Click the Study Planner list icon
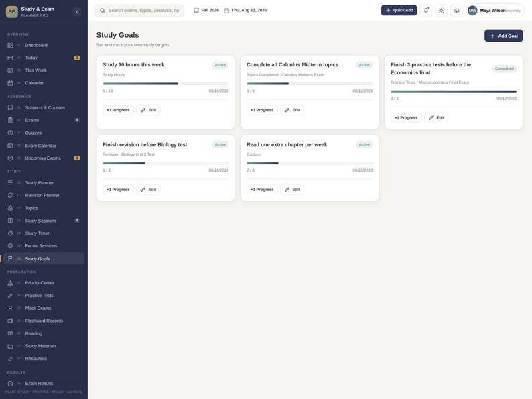 pyautogui.click(x=10, y=182)
